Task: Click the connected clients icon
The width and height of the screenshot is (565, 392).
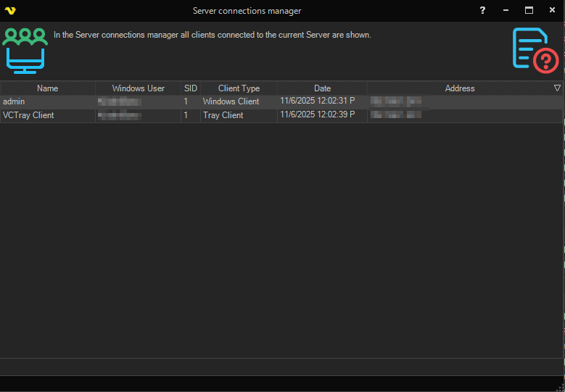Action: point(25,51)
